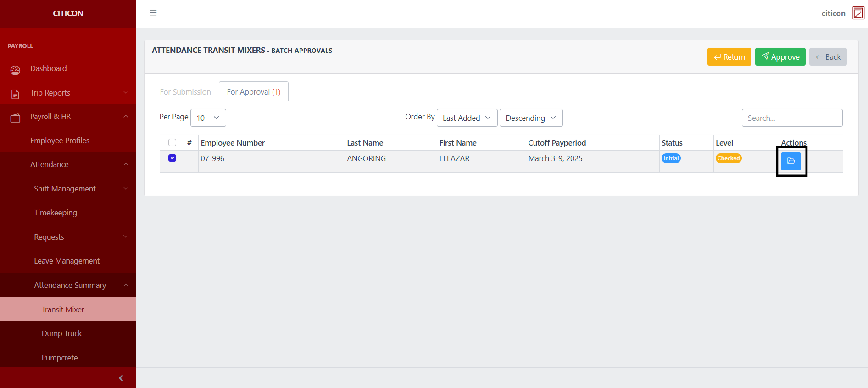This screenshot has height=388, width=868.
Task: Select the For Approval tab
Action: [x=253, y=92]
